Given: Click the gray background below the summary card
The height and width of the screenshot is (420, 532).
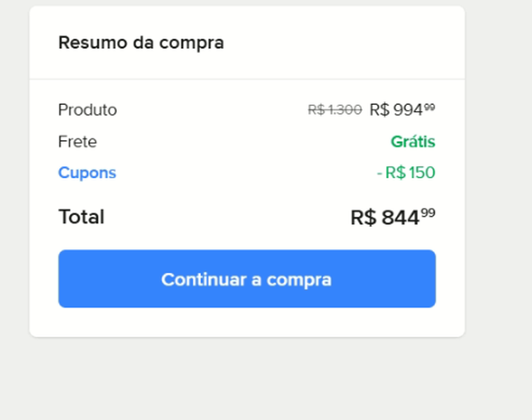Looking at the screenshot, I should click(247, 378).
